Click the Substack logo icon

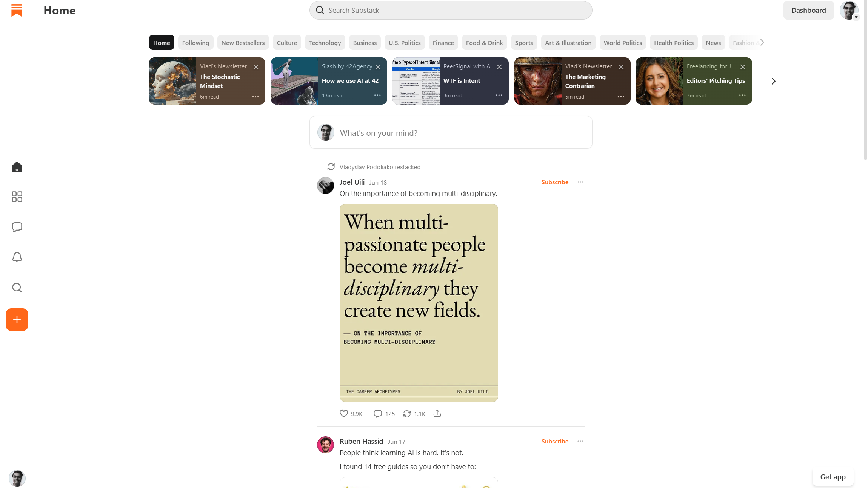click(x=17, y=10)
